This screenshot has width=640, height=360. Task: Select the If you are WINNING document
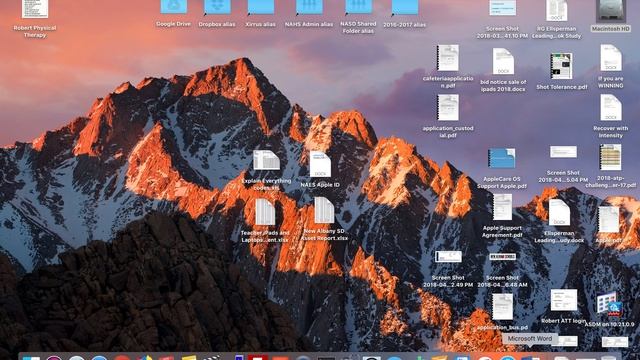tap(611, 58)
